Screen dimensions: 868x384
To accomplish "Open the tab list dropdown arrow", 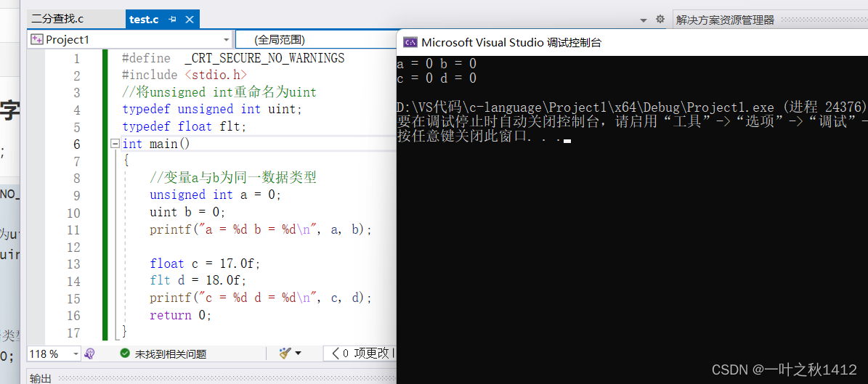I will [x=644, y=20].
